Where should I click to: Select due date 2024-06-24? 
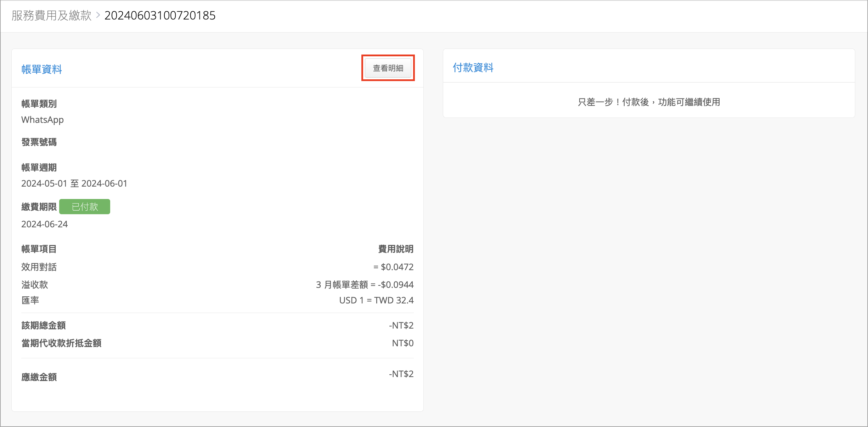tap(44, 224)
